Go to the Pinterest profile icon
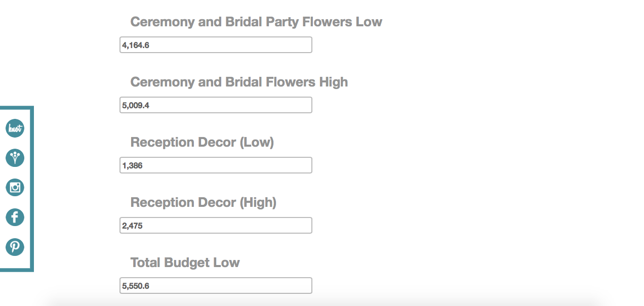The height and width of the screenshot is (306, 644). coord(15,247)
